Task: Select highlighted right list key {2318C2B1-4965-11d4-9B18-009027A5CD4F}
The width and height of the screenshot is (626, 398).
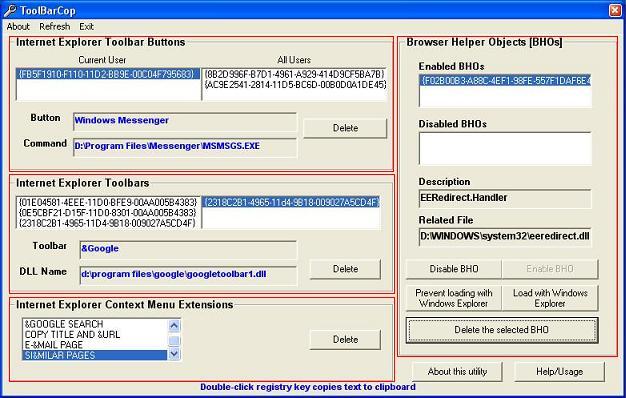Action: point(291,202)
